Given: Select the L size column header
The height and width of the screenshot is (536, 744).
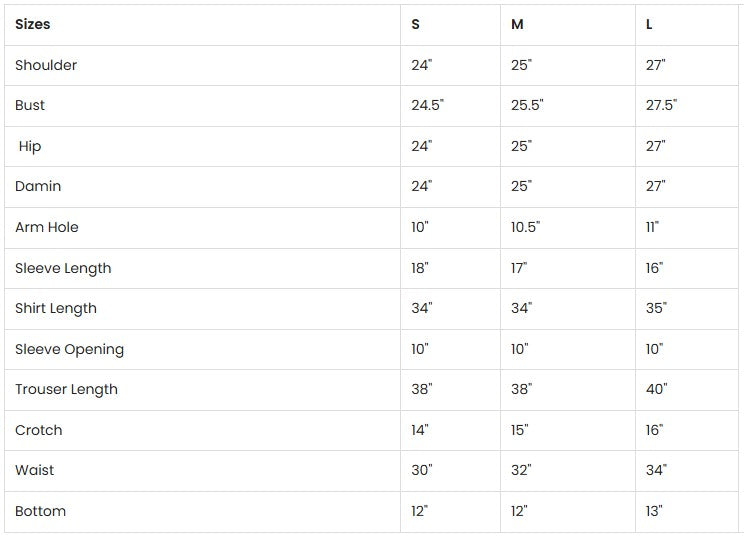Looking at the screenshot, I should [649, 24].
